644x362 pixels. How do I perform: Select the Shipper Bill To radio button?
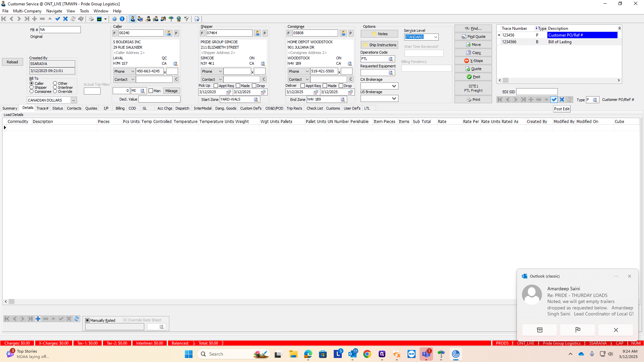click(x=32, y=87)
